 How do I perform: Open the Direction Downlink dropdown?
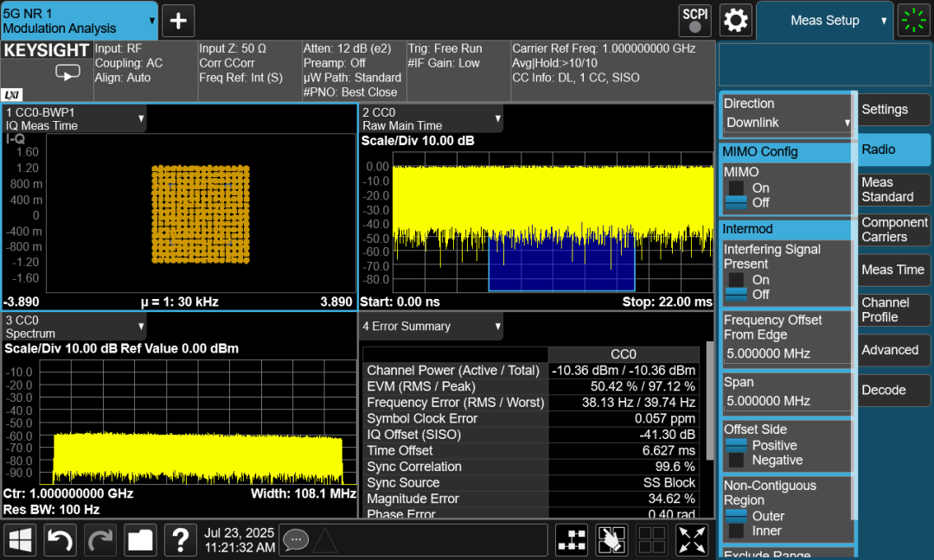point(787,123)
